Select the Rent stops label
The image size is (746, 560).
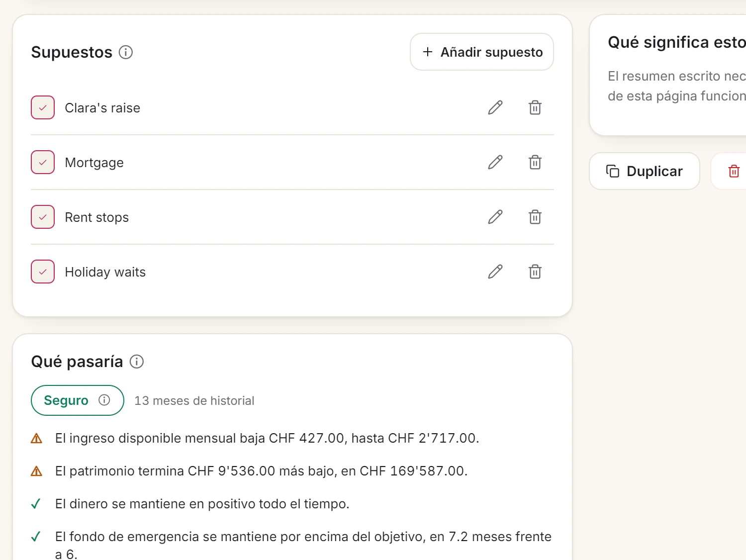[97, 217]
